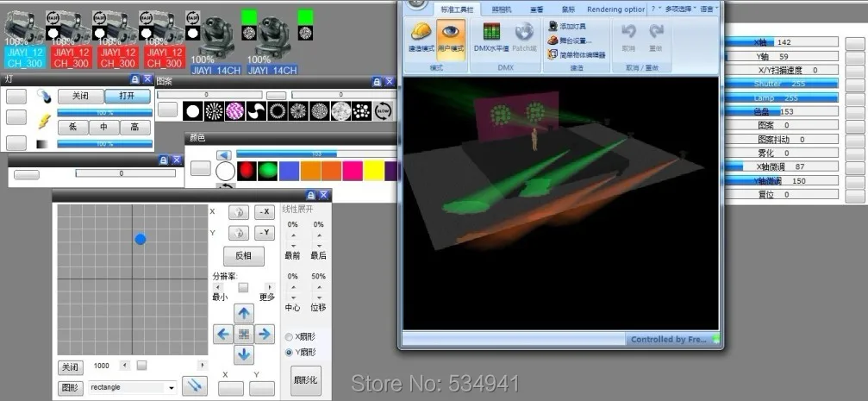Toggle 关闭 lamp off in 灯 panel
The height and width of the screenshot is (401, 868).
coord(81,96)
